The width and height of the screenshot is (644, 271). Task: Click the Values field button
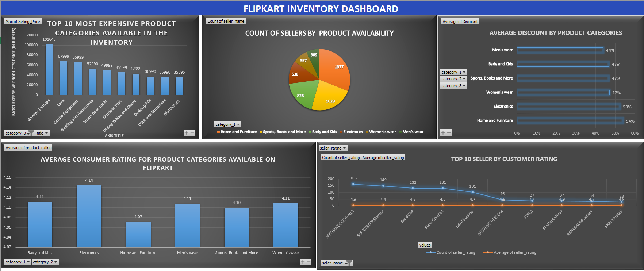425,245
